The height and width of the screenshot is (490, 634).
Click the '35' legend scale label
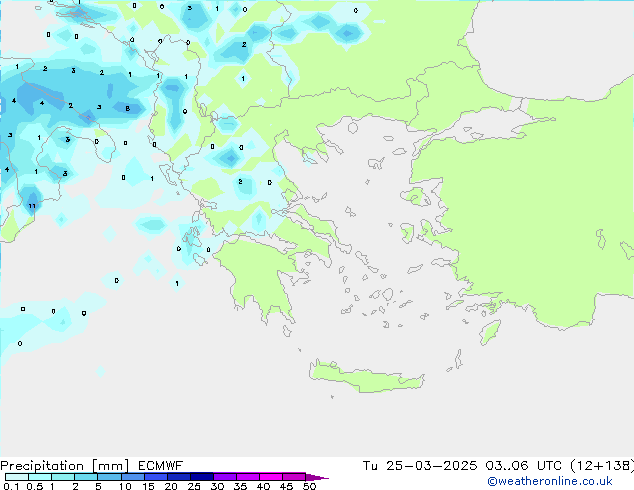tap(240, 486)
